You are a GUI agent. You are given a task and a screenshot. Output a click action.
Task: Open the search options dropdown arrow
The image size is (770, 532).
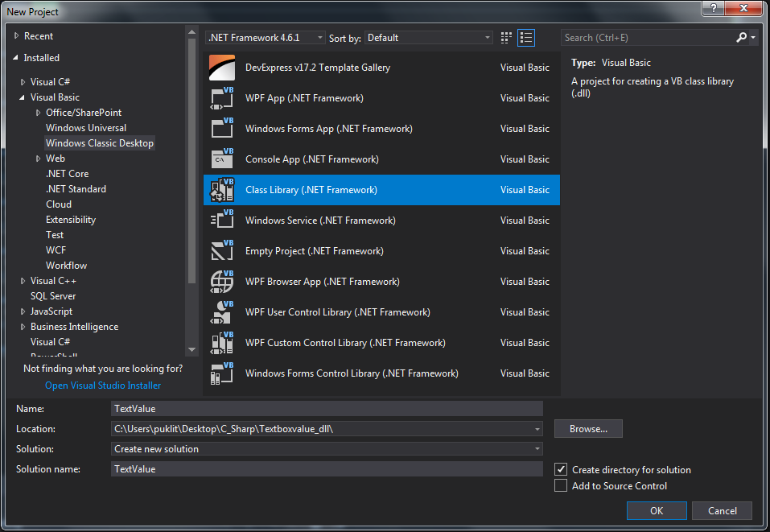(x=753, y=37)
